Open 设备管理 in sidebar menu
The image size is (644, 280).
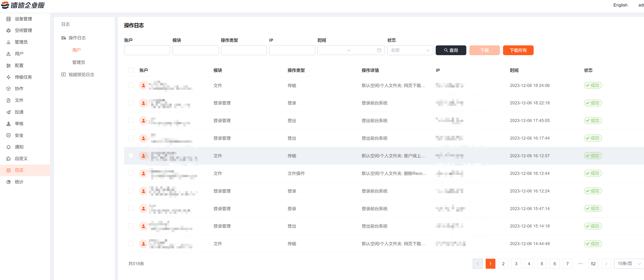(23, 19)
